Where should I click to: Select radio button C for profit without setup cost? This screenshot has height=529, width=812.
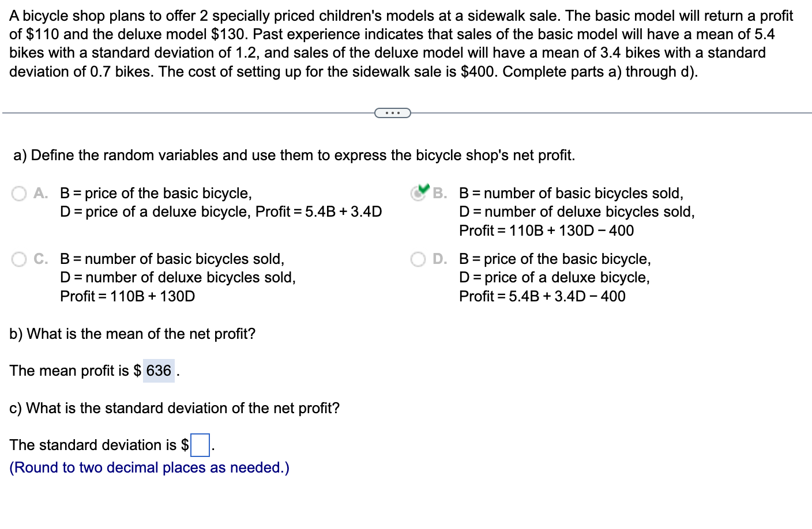coord(18,259)
